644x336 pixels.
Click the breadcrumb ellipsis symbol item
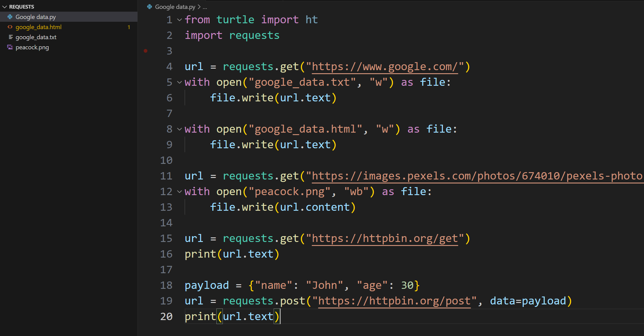tap(205, 7)
